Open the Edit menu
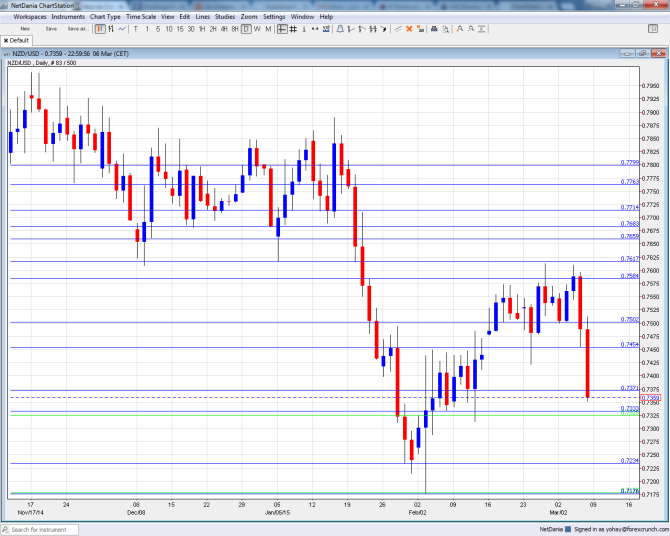This screenshot has width=670, height=536. 185,17
